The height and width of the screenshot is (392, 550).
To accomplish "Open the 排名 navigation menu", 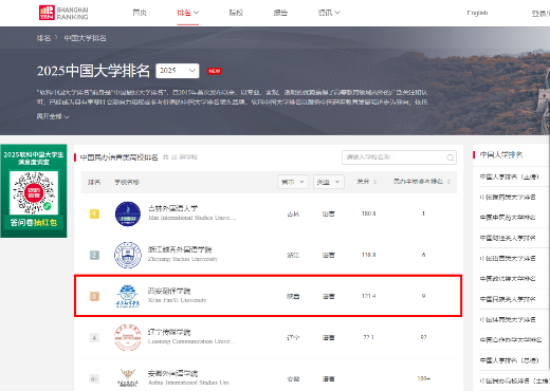I will [x=188, y=13].
